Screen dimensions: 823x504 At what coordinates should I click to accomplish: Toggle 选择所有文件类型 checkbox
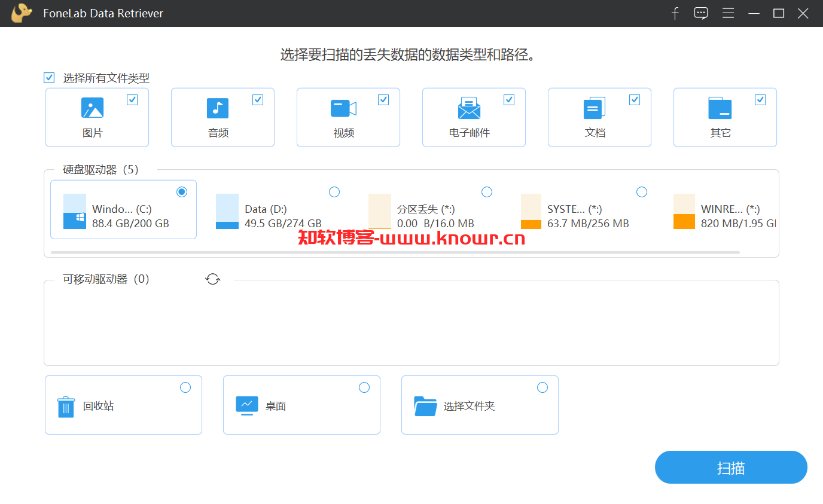[x=49, y=78]
